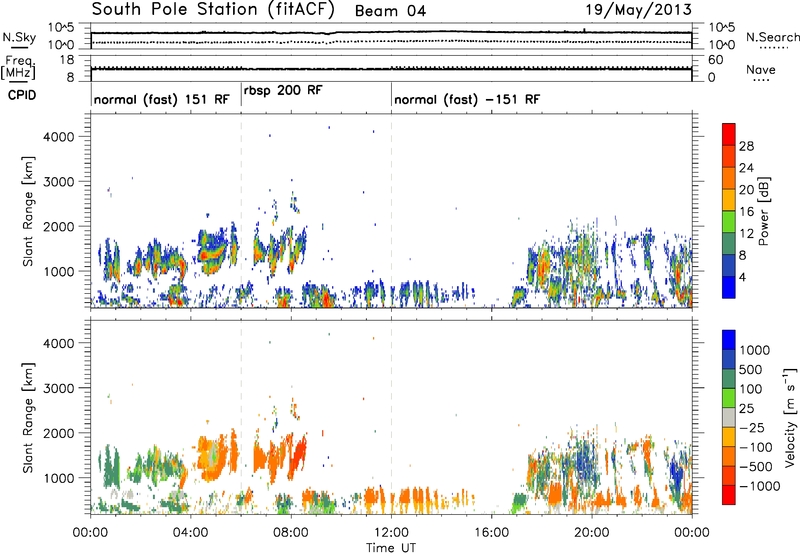
Task: Click the 'Slant Range [km]' label of velocity panel
Action: (x=28, y=418)
